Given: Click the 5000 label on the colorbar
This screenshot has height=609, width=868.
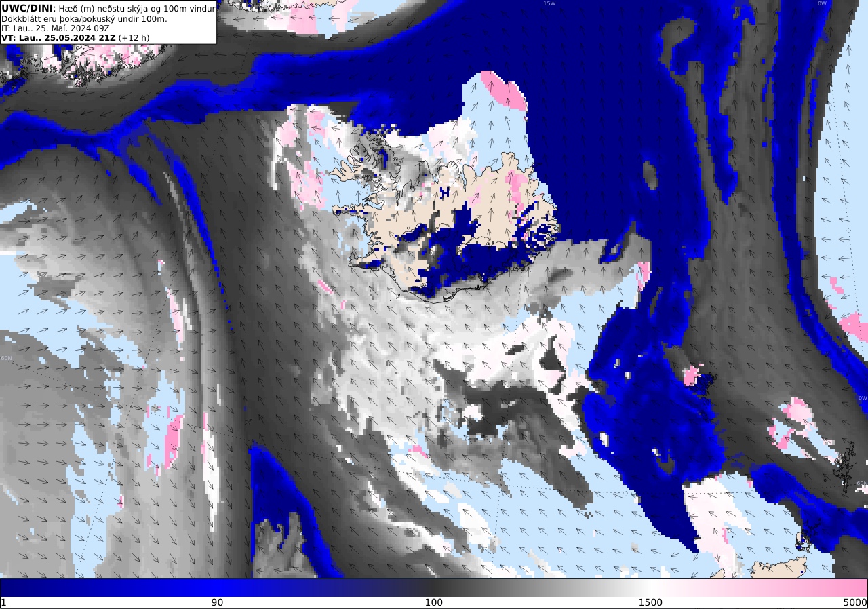Looking at the screenshot, I should pyautogui.click(x=855, y=602).
